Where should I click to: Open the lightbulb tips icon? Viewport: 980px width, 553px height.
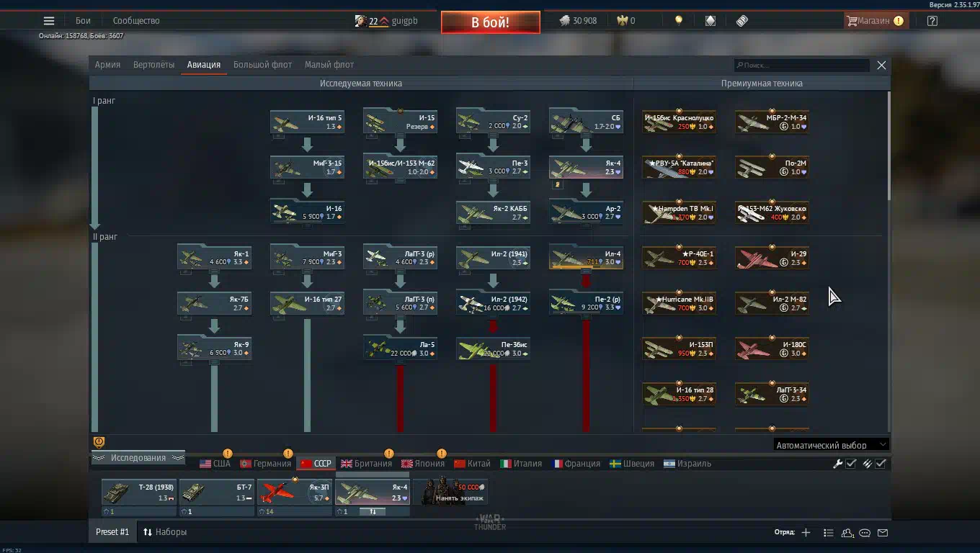(x=678, y=21)
